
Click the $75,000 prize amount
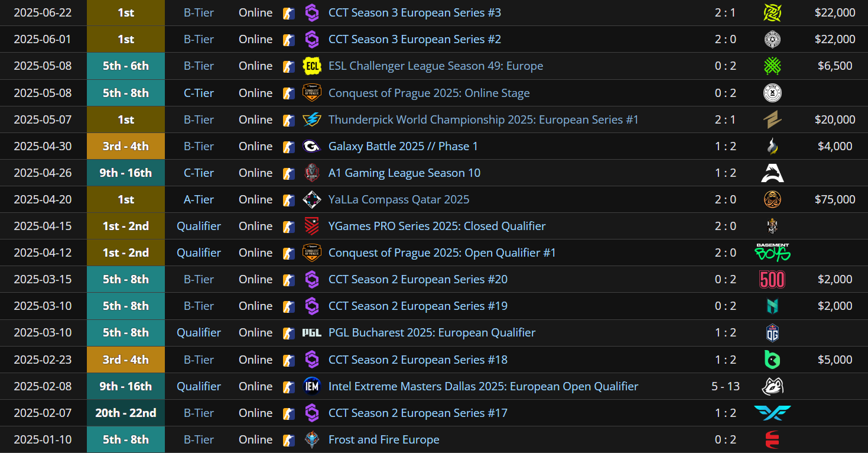[x=835, y=199]
